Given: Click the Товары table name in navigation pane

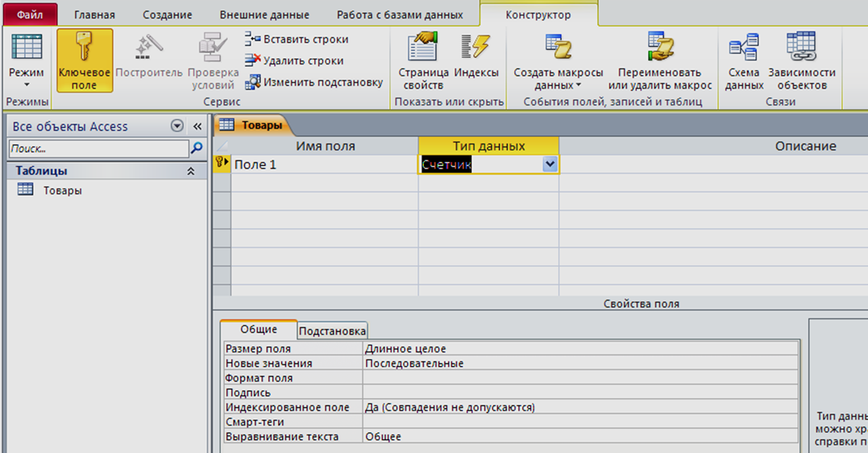Looking at the screenshot, I should (x=63, y=190).
